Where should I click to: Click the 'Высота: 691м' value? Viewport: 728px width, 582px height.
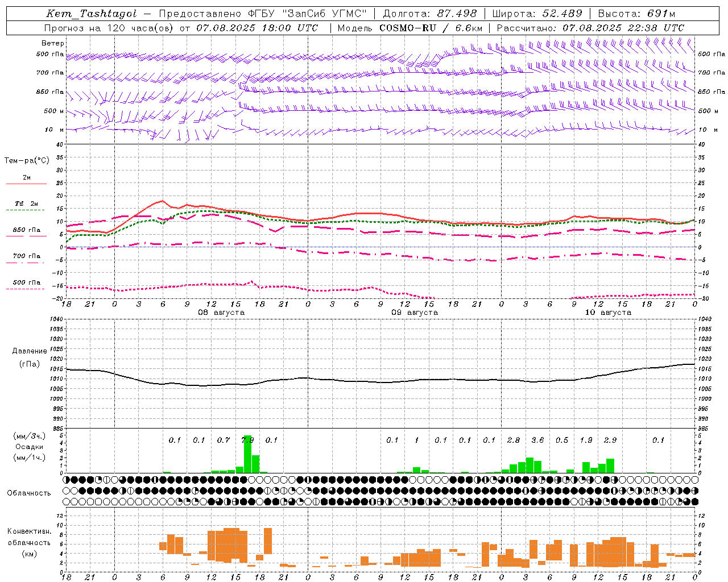coord(636,14)
